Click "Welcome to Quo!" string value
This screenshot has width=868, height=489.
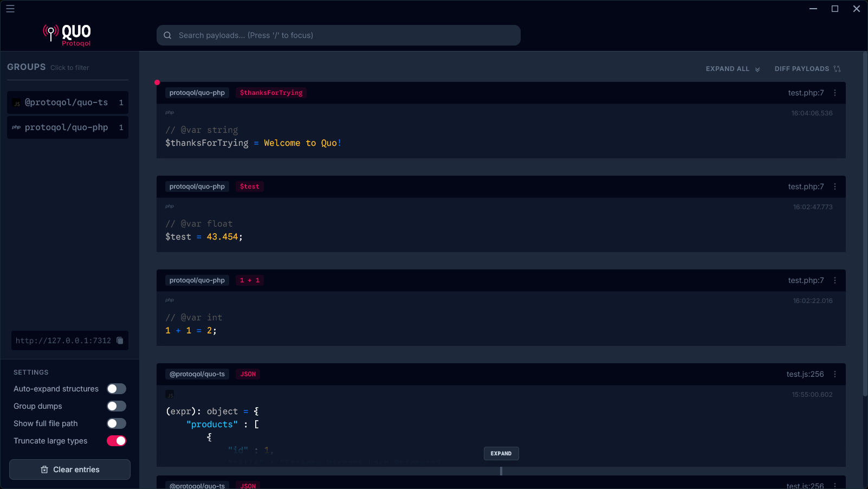pyautogui.click(x=302, y=143)
